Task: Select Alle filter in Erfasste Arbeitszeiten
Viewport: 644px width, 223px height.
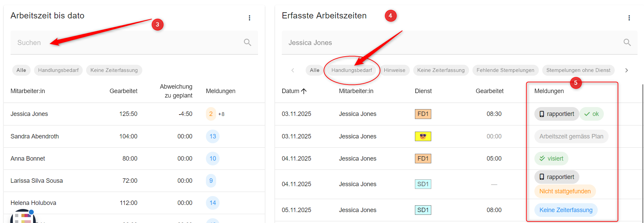Action: 315,70
